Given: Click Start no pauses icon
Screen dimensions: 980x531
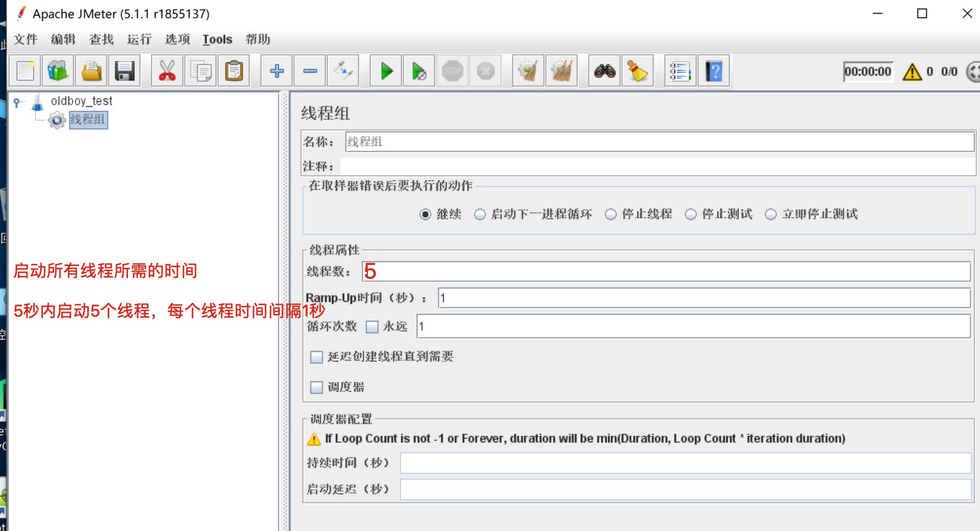Looking at the screenshot, I should pos(419,71).
